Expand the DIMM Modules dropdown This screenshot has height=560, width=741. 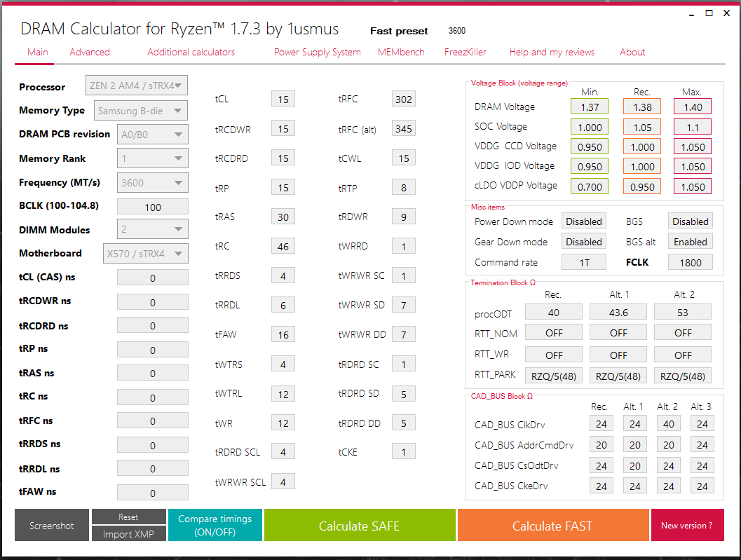click(153, 229)
